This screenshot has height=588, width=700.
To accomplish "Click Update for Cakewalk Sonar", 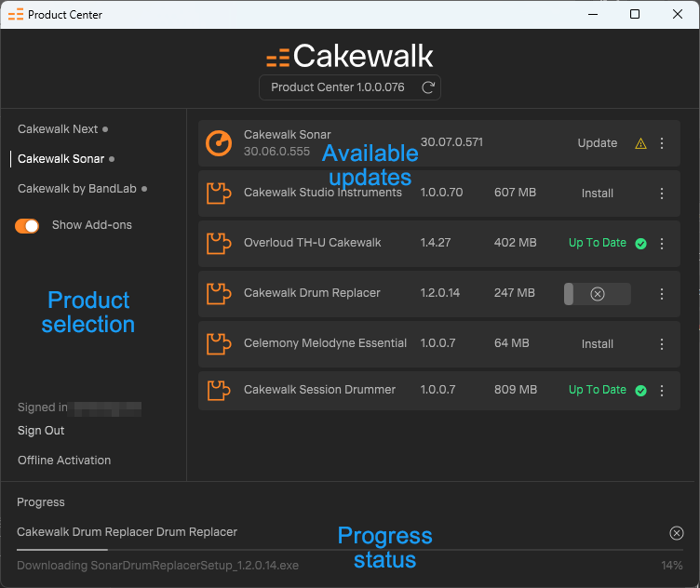I will pyautogui.click(x=598, y=143).
